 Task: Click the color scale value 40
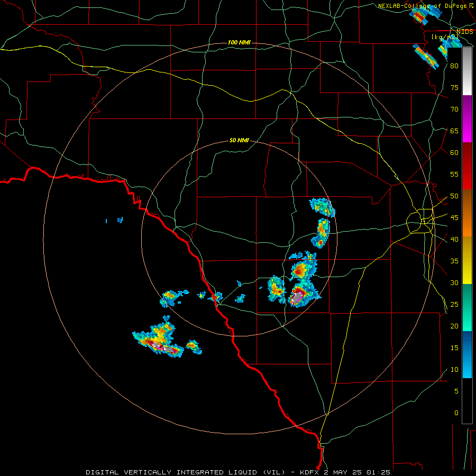click(x=454, y=240)
